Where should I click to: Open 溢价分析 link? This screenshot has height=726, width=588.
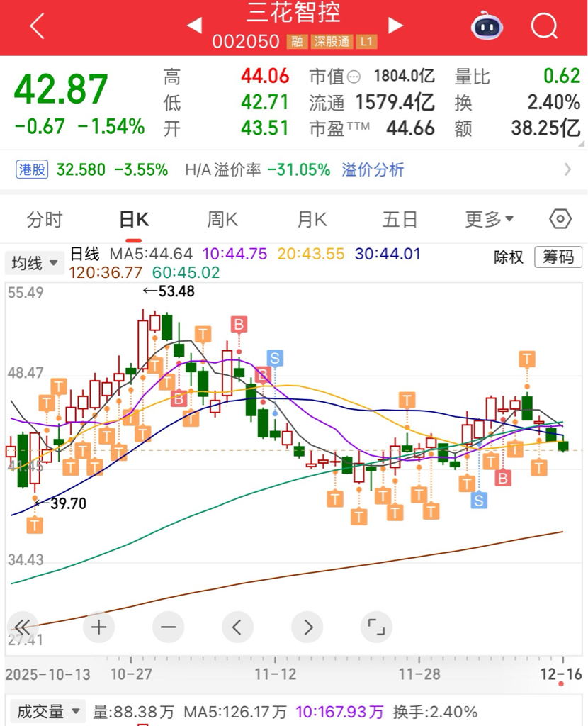point(373,170)
